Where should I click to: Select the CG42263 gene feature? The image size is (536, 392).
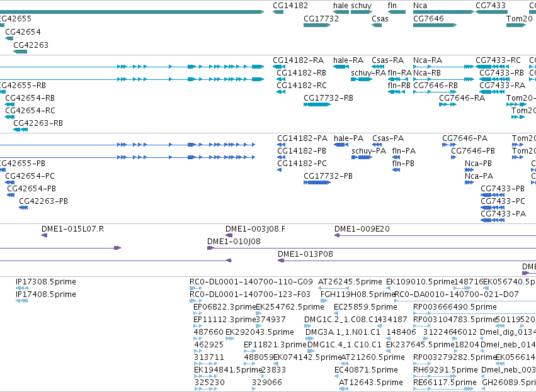pos(20,52)
